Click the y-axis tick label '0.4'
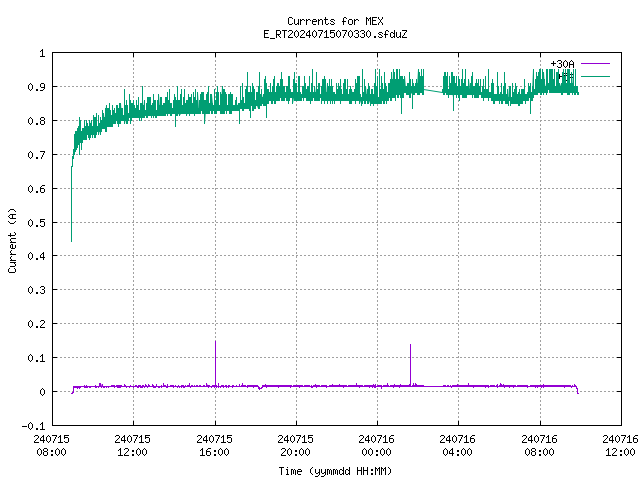The height and width of the screenshot is (480, 640). (36, 256)
